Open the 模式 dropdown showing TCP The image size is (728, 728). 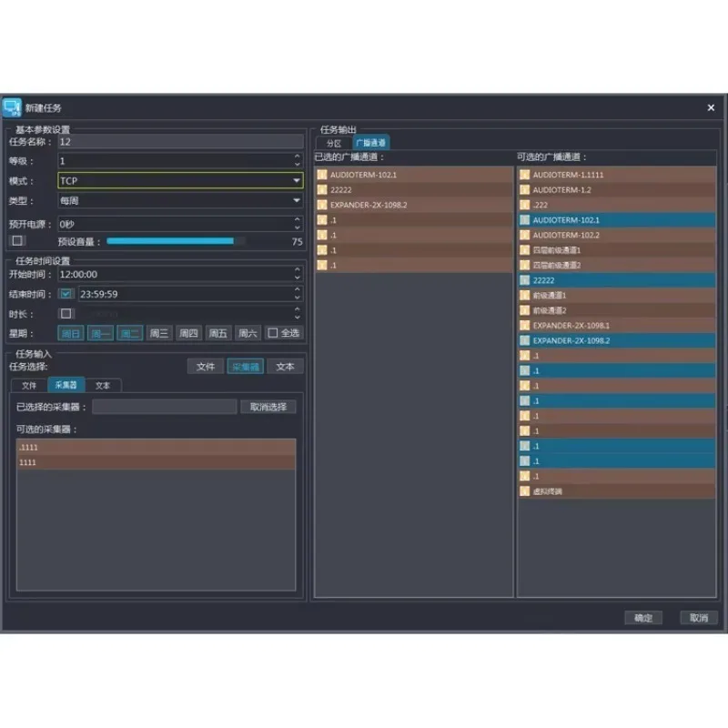tap(298, 180)
